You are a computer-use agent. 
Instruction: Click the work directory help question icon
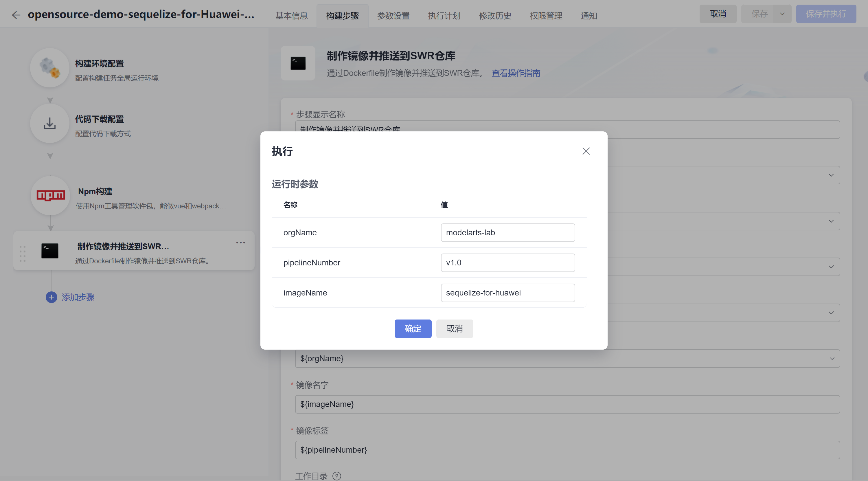point(336,476)
